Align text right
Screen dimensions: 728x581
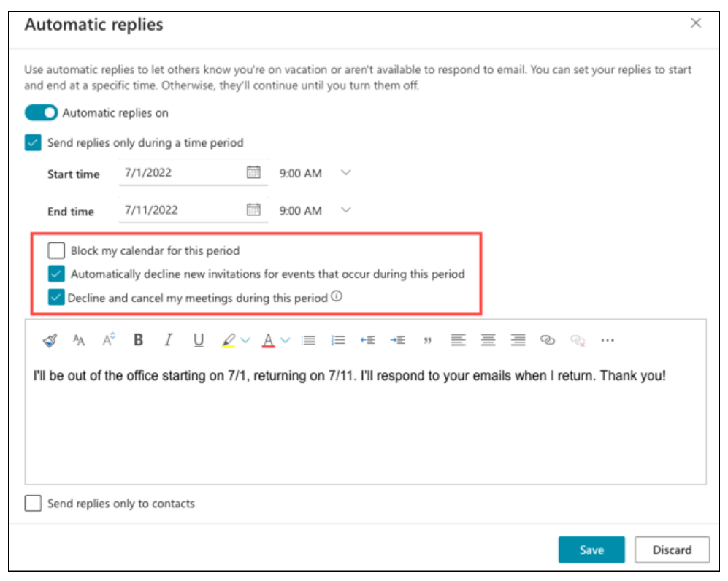pos(518,340)
